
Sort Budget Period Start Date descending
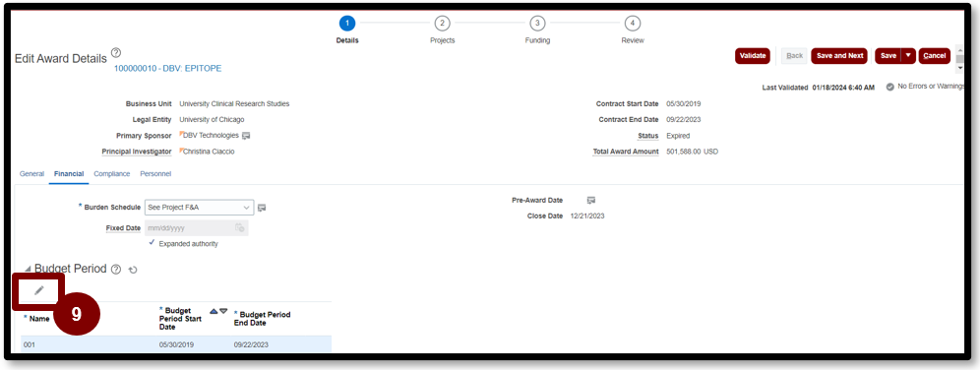(223, 311)
